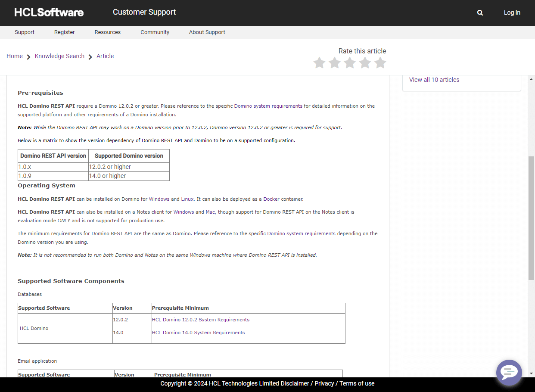Open the About Support menu
The height and width of the screenshot is (392, 535).
[207, 32]
